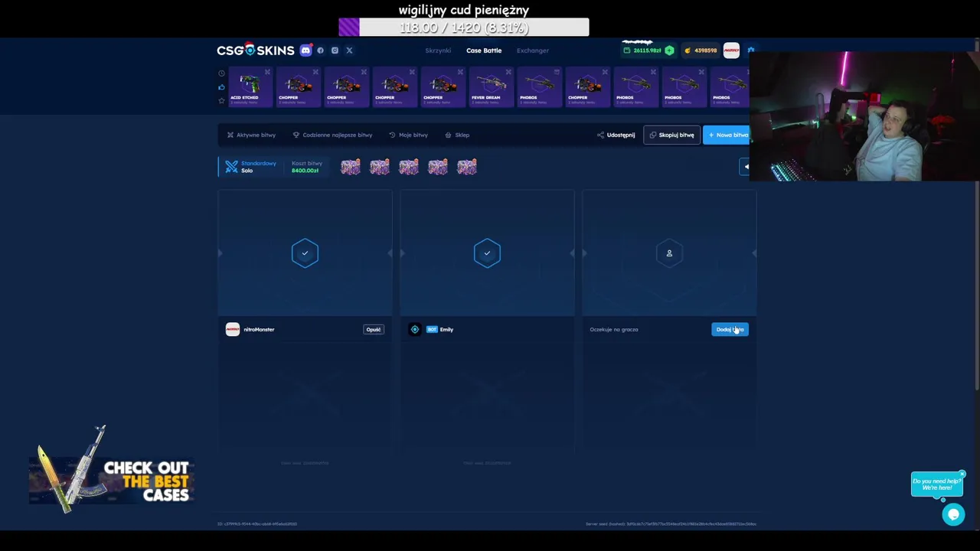This screenshot has width=980, height=551.
Task: Select the star favorites drops icon
Action: click(221, 100)
